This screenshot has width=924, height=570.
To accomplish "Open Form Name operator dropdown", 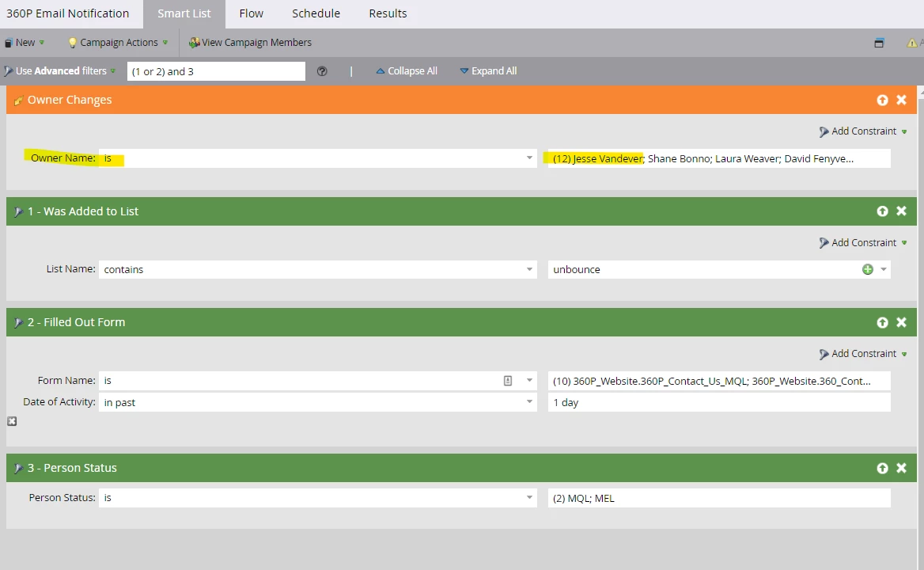I will (x=529, y=381).
